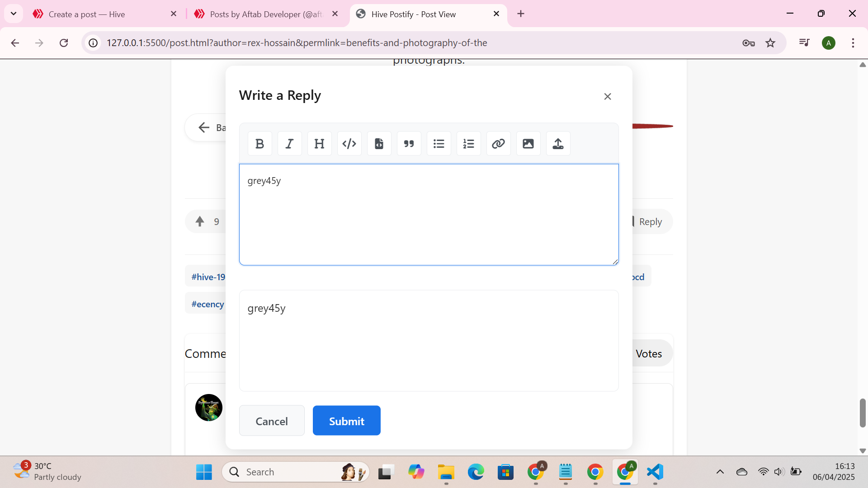Reload the current page

click(x=64, y=42)
